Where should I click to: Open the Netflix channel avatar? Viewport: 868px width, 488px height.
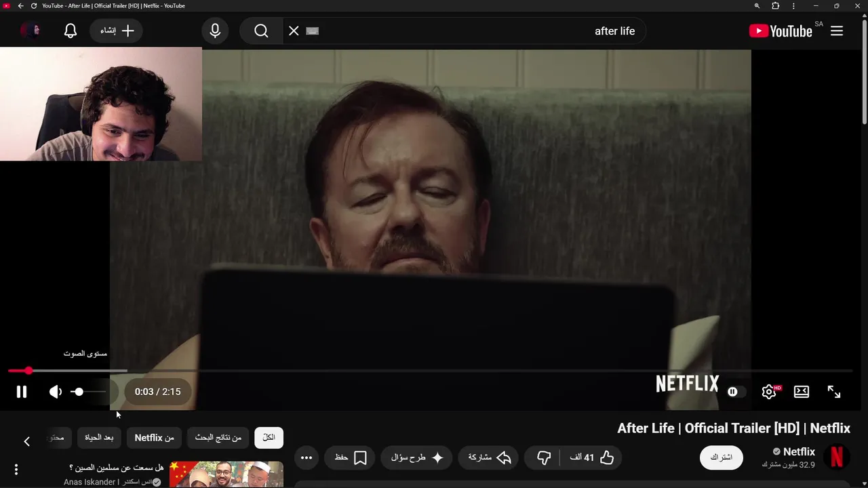pyautogui.click(x=837, y=457)
